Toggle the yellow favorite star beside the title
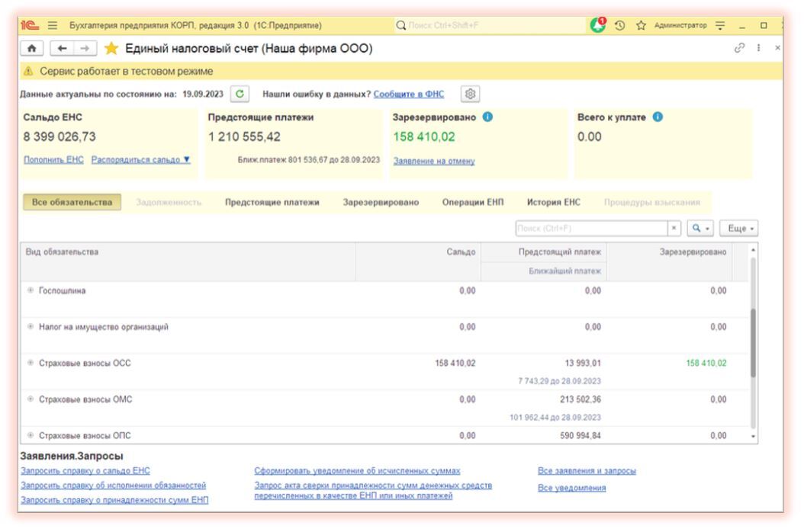This screenshot has height=532, width=804. point(111,49)
